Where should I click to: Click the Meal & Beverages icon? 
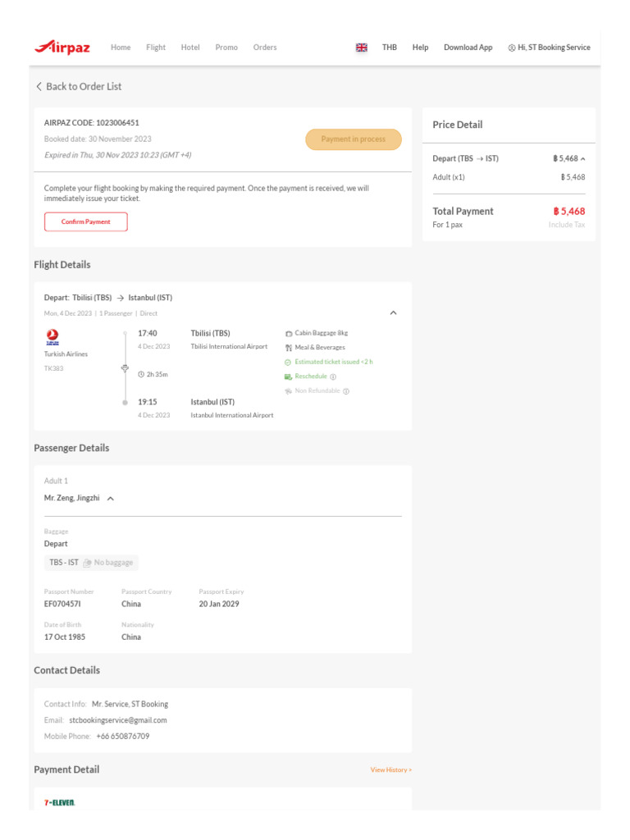[289, 348]
